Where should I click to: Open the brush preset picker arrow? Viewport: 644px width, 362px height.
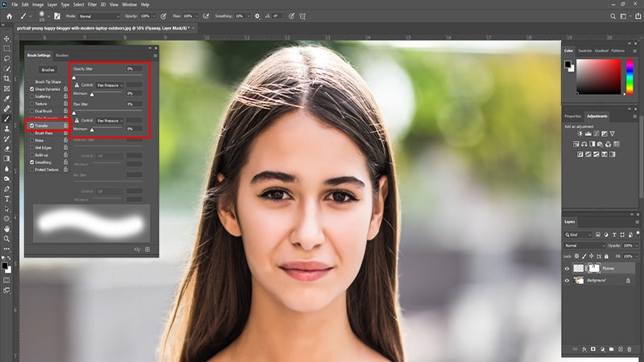coord(48,16)
